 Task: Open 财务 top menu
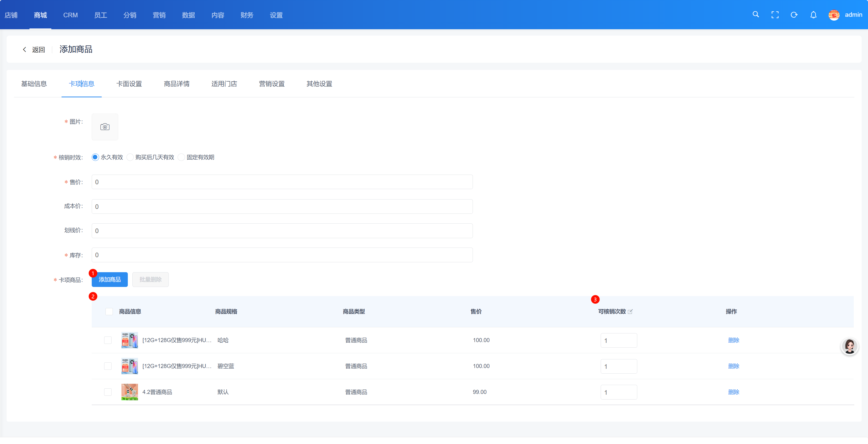(247, 15)
